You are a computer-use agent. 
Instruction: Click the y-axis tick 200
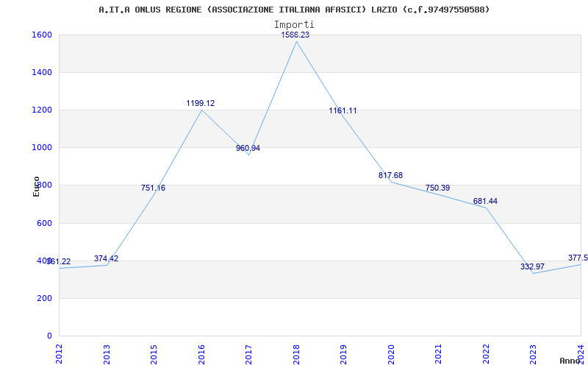(x=43, y=298)
